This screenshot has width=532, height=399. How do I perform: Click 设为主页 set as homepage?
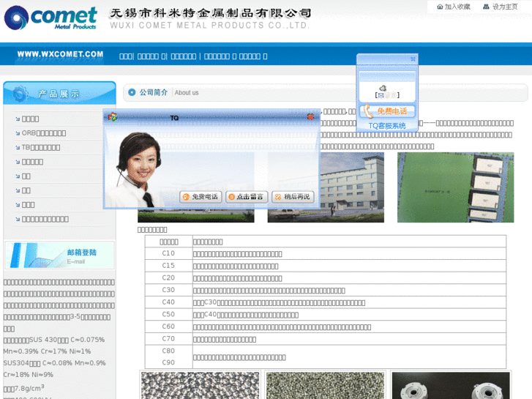point(501,7)
